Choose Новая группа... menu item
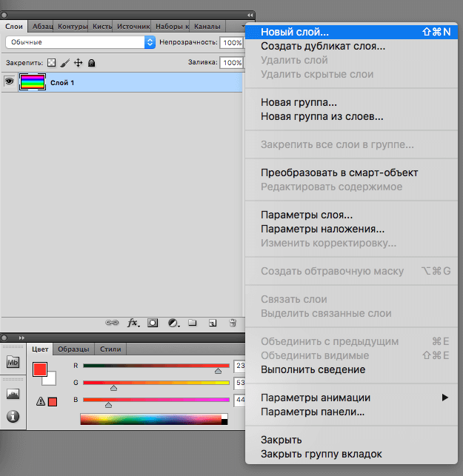 (351, 102)
